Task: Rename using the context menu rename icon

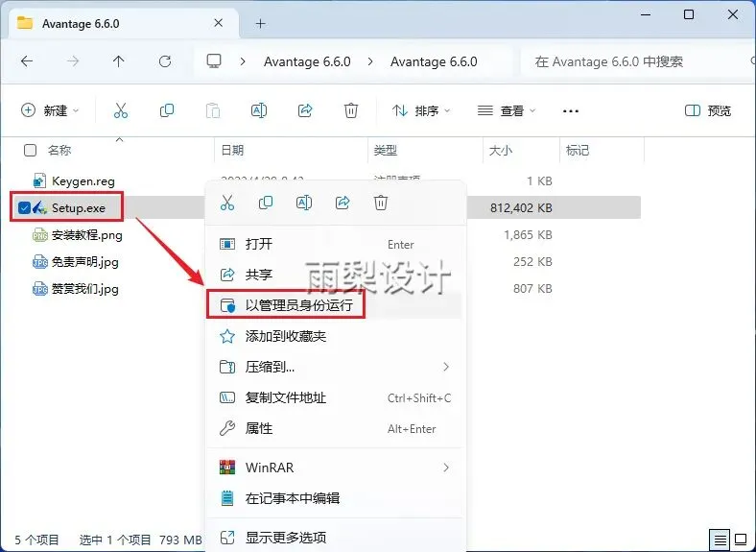Action: [304, 203]
